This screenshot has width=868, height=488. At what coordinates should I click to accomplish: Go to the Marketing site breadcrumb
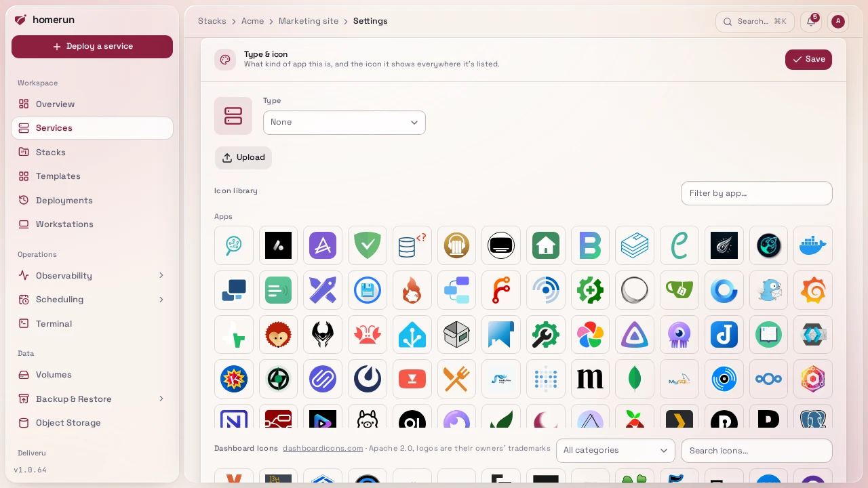[x=309, y=21]
